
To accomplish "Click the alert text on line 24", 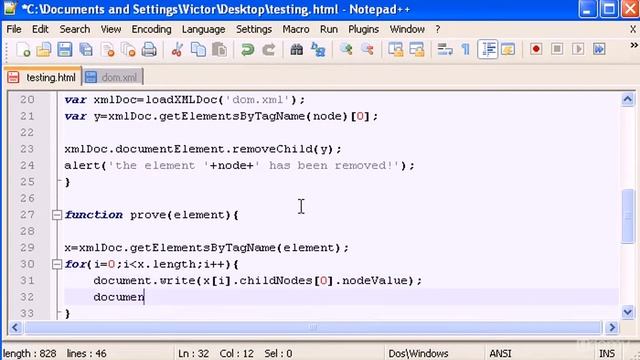I will tap(239, 166).
